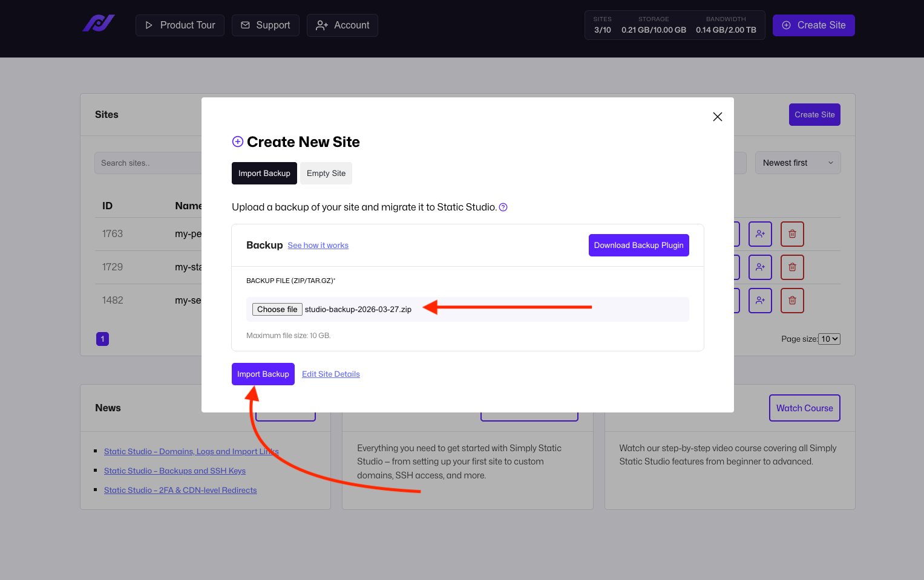The image size is (924, 580).
Task: Click the Watch Course button
Action: (805, 408)
